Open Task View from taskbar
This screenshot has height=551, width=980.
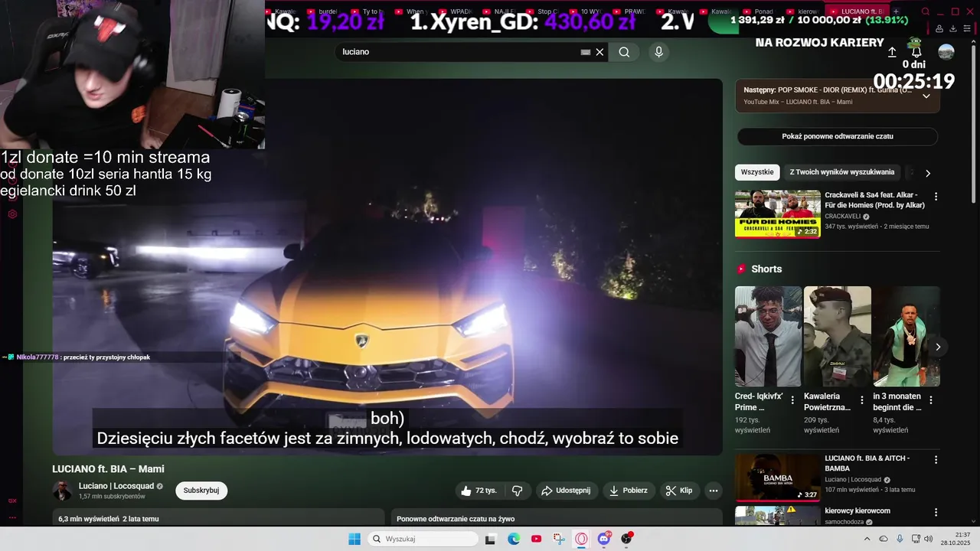pyautogui.click(x=491, y=539)
